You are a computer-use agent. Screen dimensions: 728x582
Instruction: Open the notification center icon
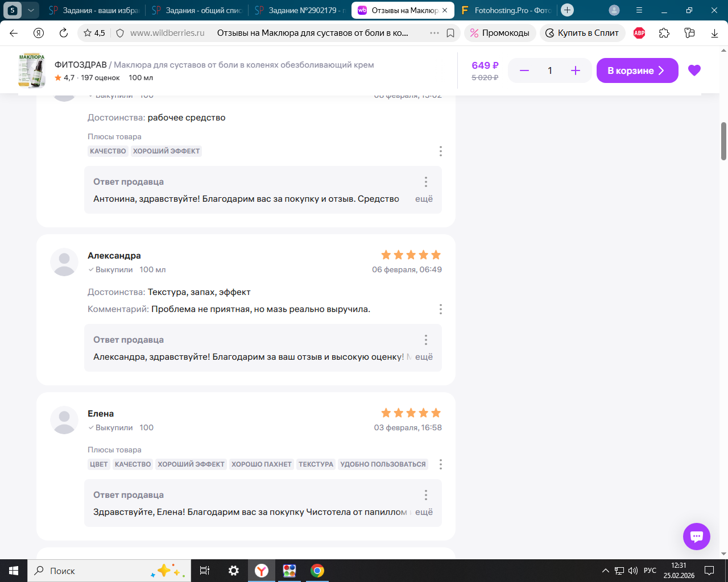coord(709,571)
